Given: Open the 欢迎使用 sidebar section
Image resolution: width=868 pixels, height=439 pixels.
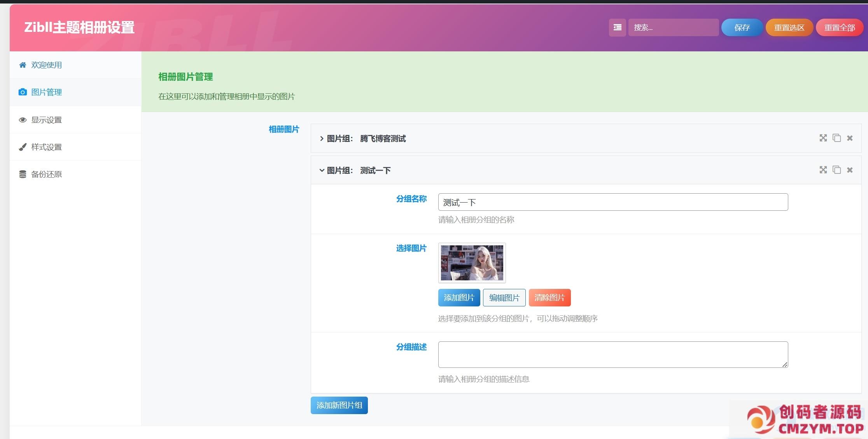Looking at the screenshot, I should (x=46, y=65).
